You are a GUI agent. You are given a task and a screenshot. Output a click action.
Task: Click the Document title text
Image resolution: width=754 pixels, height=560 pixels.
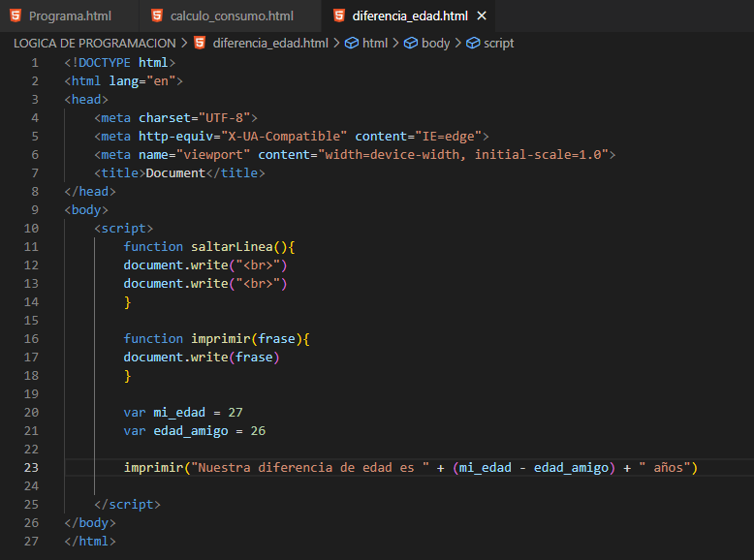175,173
